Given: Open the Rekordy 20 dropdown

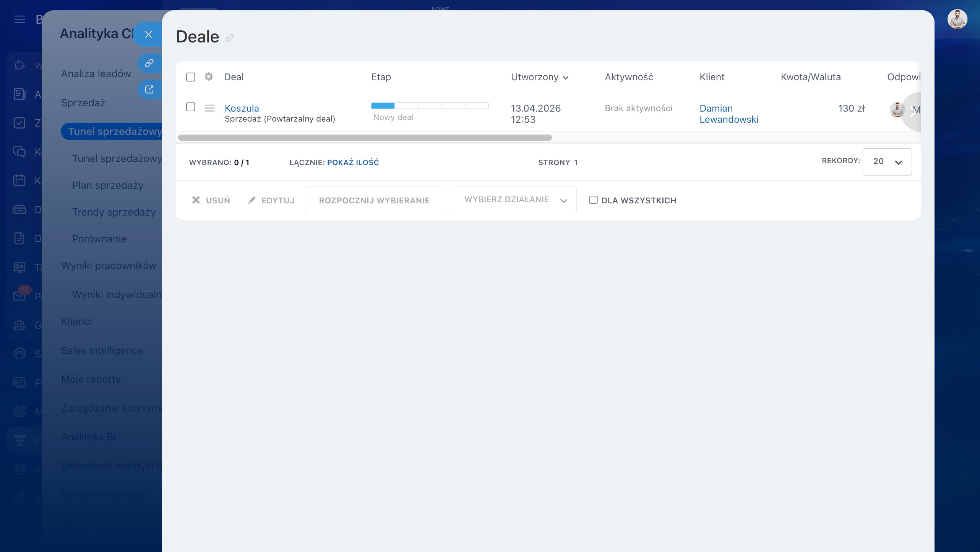Looking at the screenshot, I should point(887,162).
